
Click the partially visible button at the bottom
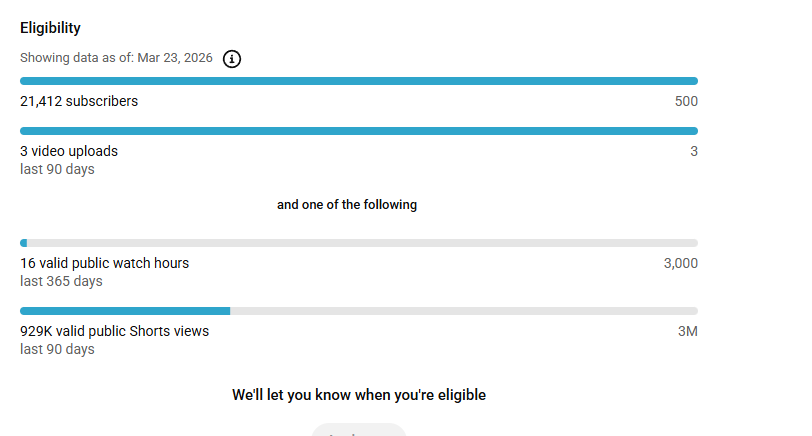pyautogui.click(x=359, y=431)
